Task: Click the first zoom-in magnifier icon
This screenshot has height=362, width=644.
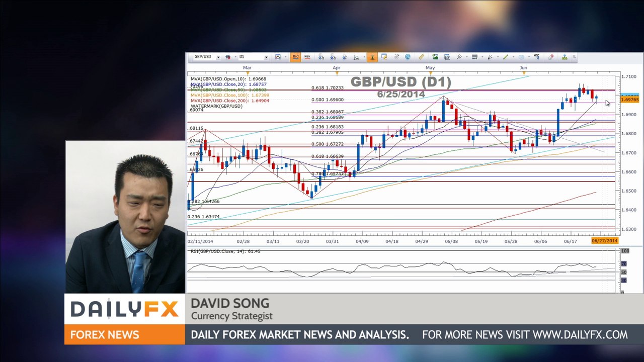Action: (321, 57)
